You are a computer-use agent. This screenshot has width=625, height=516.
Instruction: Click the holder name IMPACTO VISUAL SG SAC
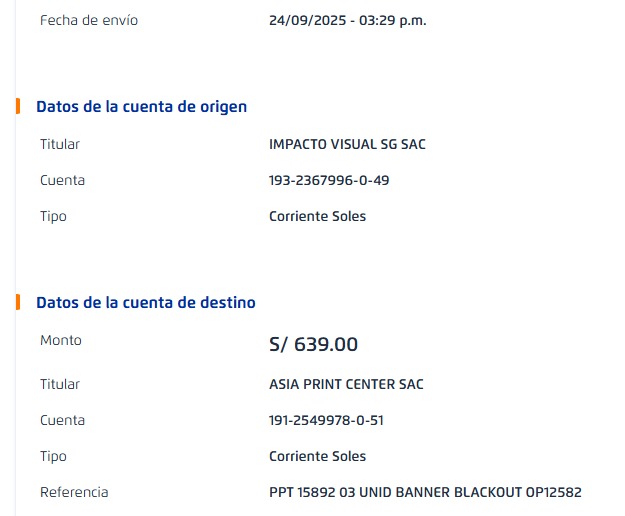tap(347, 144)
